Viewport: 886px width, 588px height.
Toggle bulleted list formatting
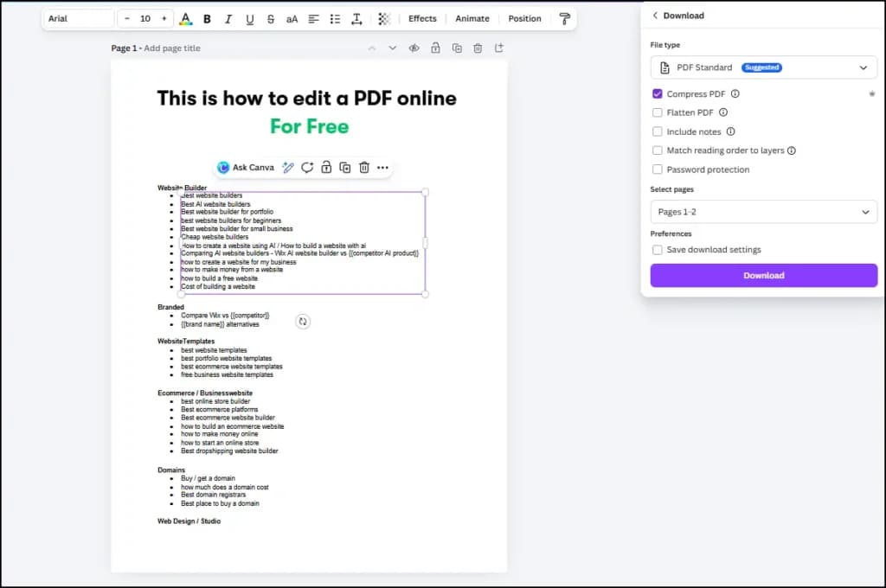point(335,19)
